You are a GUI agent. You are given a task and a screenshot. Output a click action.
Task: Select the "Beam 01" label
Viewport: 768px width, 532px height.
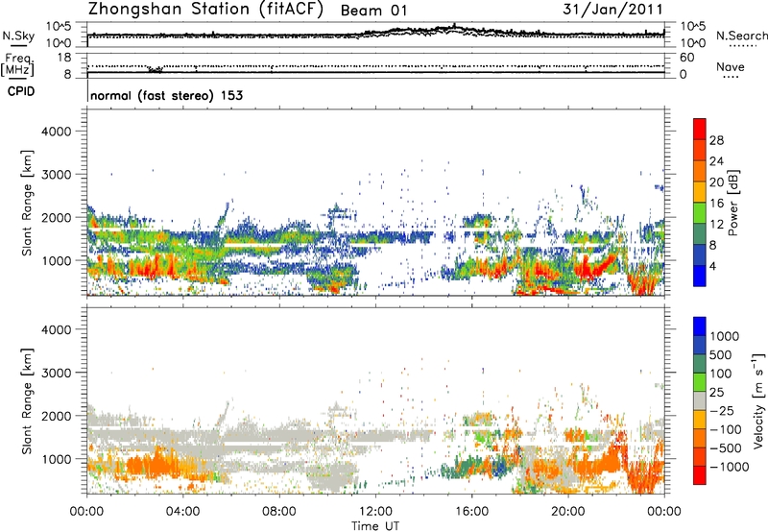[373, 11]
